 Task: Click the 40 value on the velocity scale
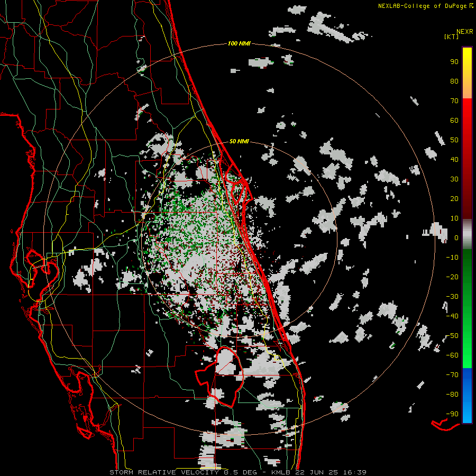(x=454, y=160)
